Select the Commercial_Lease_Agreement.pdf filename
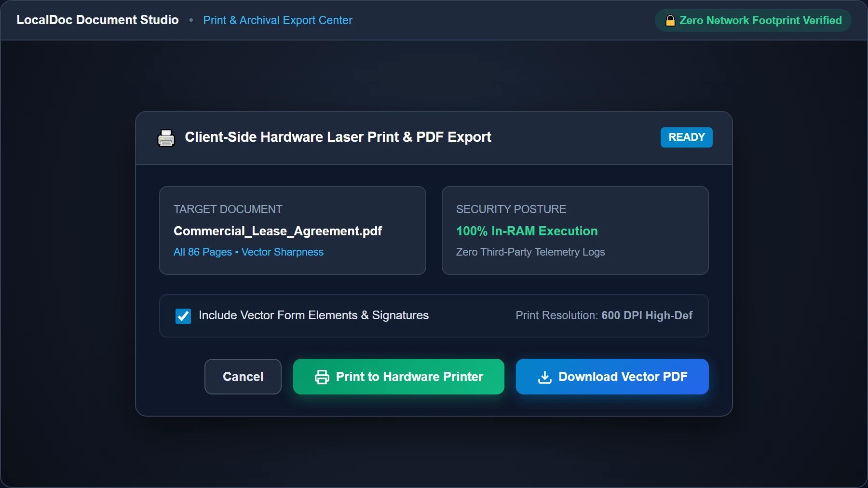 278,231
